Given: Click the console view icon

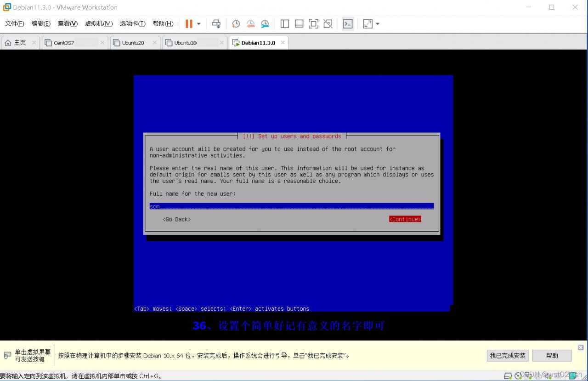Looking at the screenshot, I should click(348, 24).
